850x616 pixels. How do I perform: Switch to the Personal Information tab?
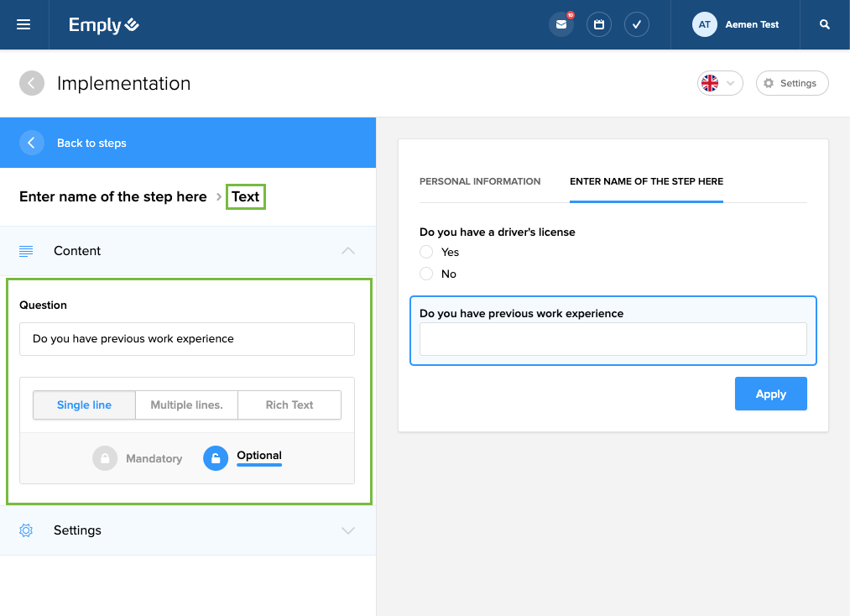[480, 181]
